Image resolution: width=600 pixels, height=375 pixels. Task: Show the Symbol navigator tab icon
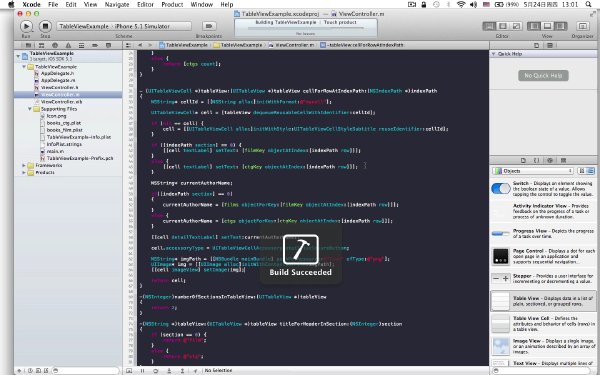tap(41, 45)
